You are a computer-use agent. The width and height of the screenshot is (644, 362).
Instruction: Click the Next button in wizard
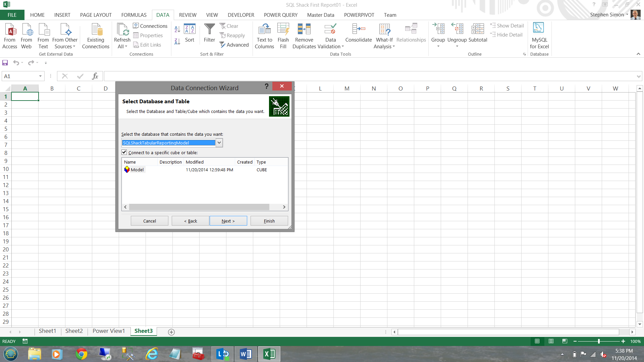(228, 221)
